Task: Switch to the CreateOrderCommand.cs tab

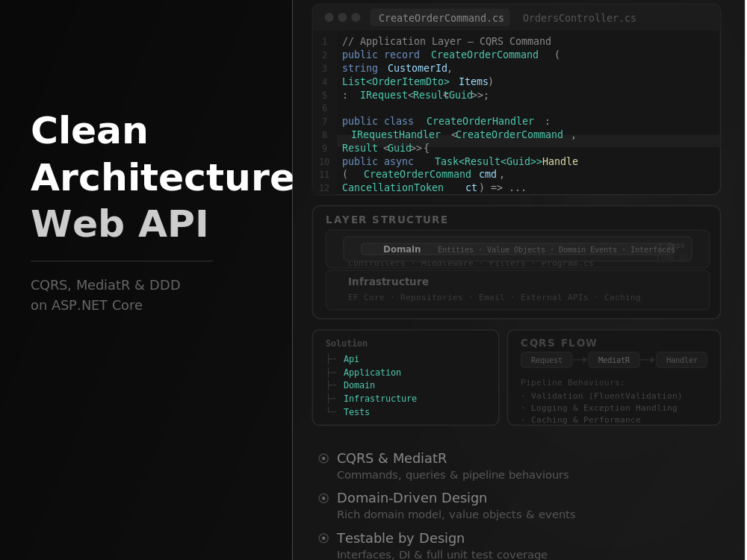Action: [440, 18]
